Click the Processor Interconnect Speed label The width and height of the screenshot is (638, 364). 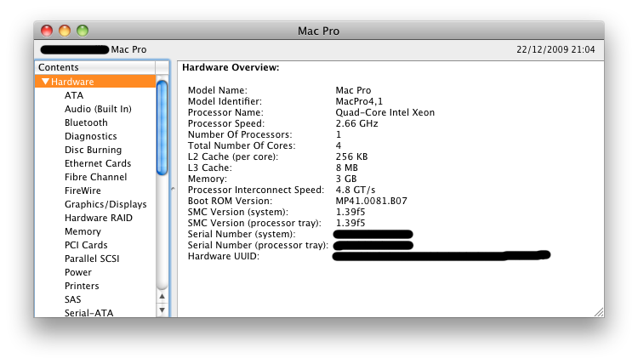point(256,190)
